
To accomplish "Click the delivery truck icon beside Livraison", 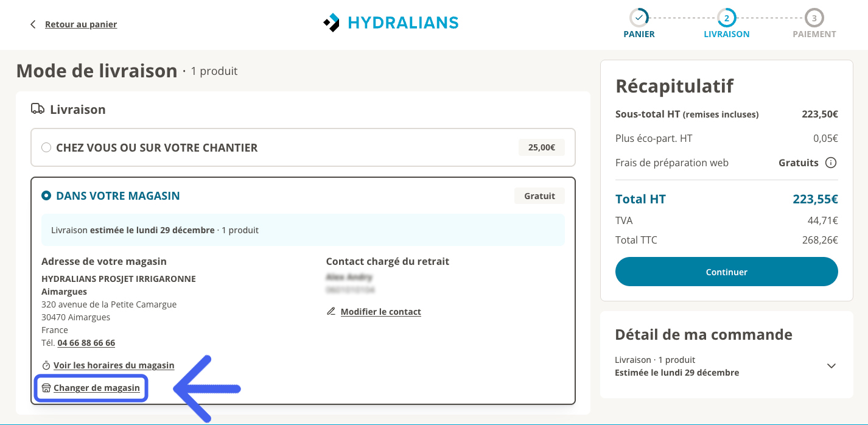I will pyautogui.click(x=38, y=109).
